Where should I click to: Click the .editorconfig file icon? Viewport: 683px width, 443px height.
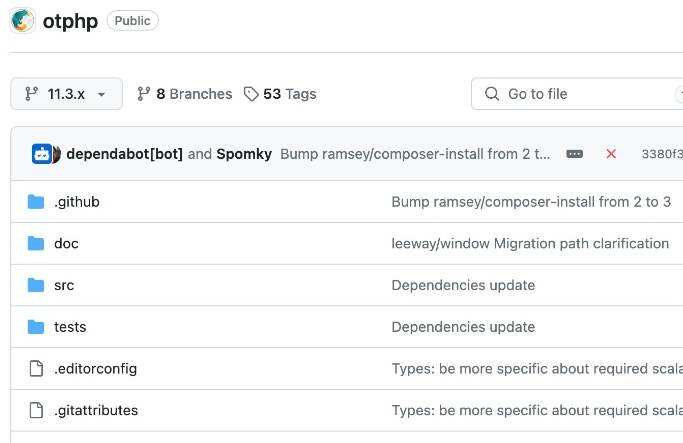pyautogui.click(x=36, y=369)
